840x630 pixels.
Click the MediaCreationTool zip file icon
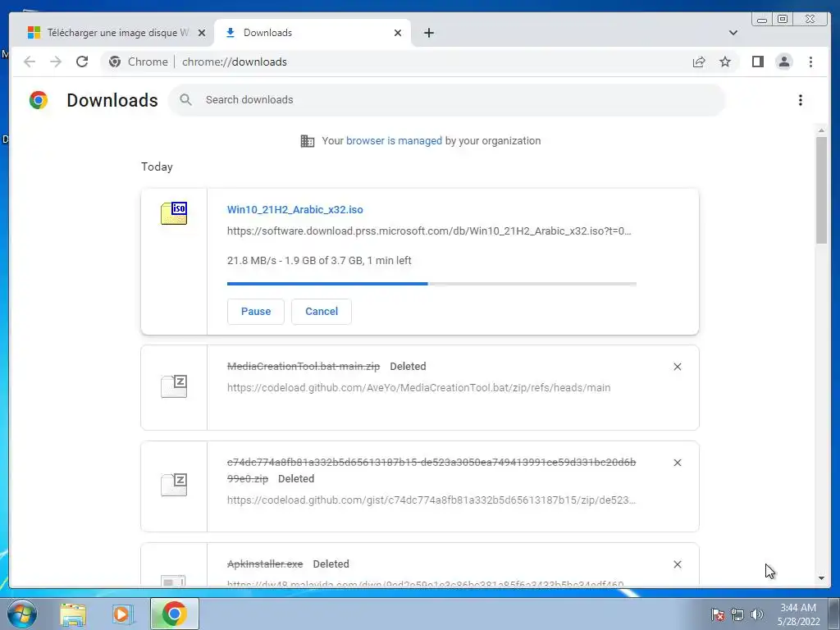click(x=174, y=386)
